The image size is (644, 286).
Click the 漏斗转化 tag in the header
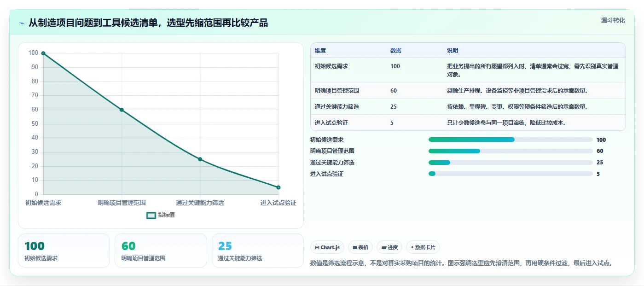tap(613, 20)
